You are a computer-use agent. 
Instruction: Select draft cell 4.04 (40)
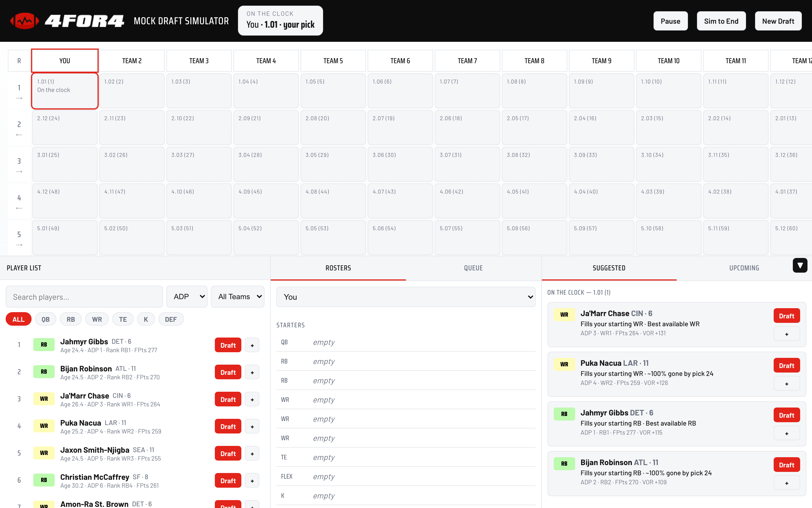(602, 201)
